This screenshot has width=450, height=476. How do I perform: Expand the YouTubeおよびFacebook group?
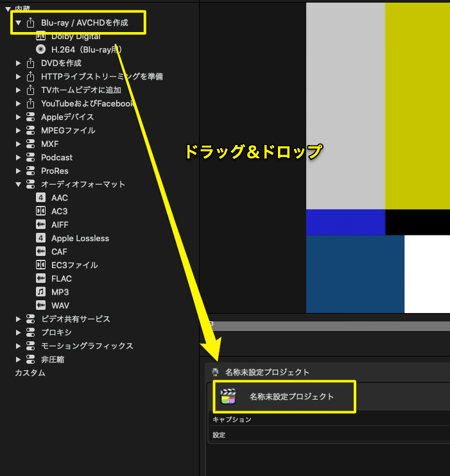(18, 103)
